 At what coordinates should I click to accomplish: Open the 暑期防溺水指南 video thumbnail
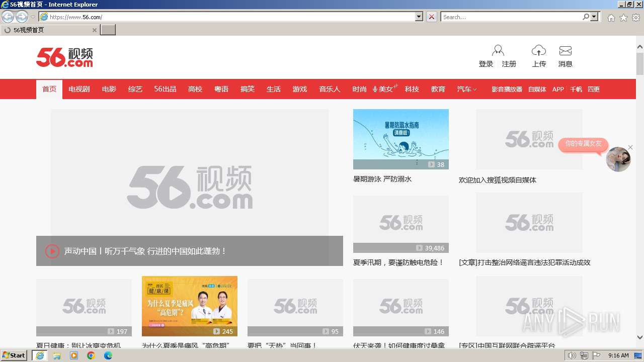coord(401,139)
